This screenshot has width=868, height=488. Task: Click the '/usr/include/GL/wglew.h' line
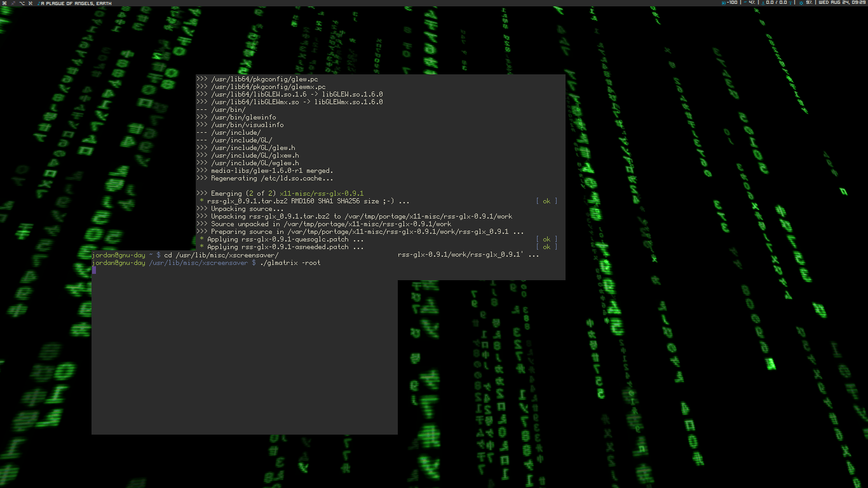click(248, 163)
